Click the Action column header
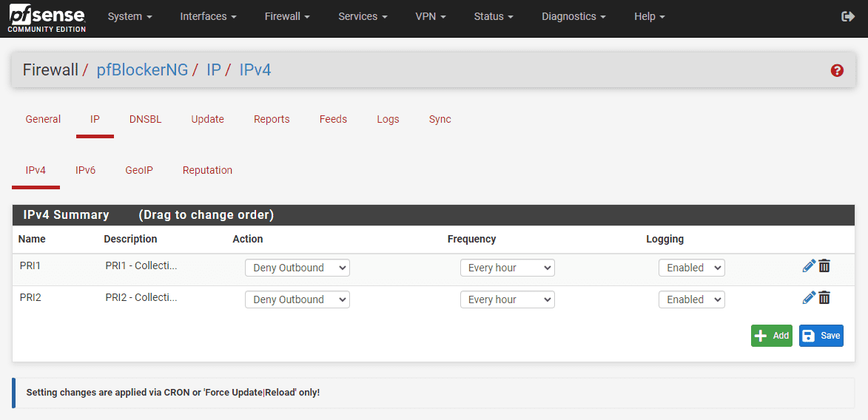 click(247, 239)
